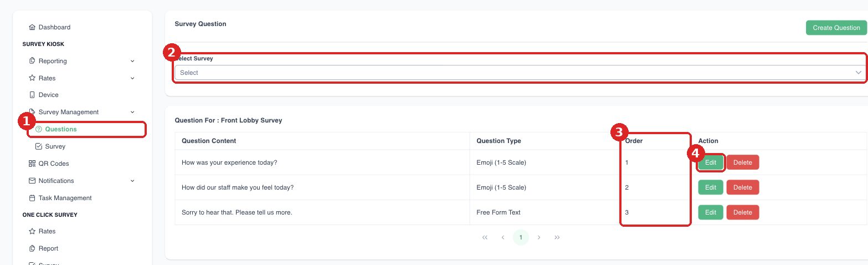
Task: Select page 1 in pagination
Action: [521, 237]
